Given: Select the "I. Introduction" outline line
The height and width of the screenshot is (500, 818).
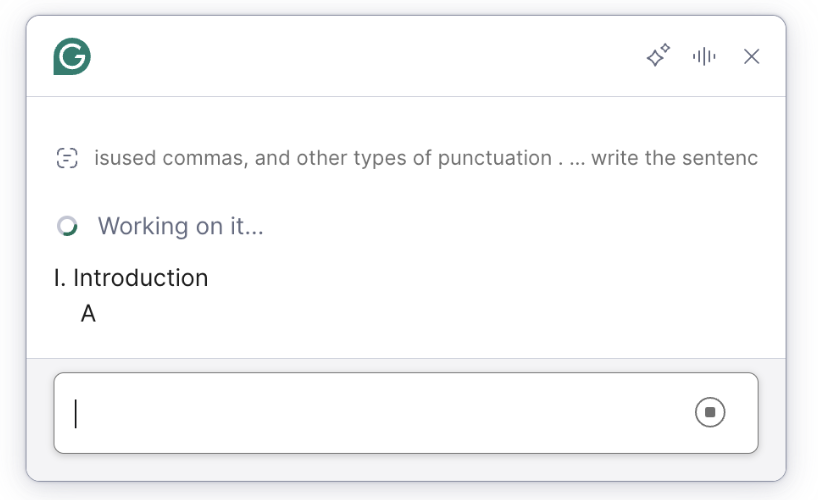Looking at the screenshot, I should point(131,278).
